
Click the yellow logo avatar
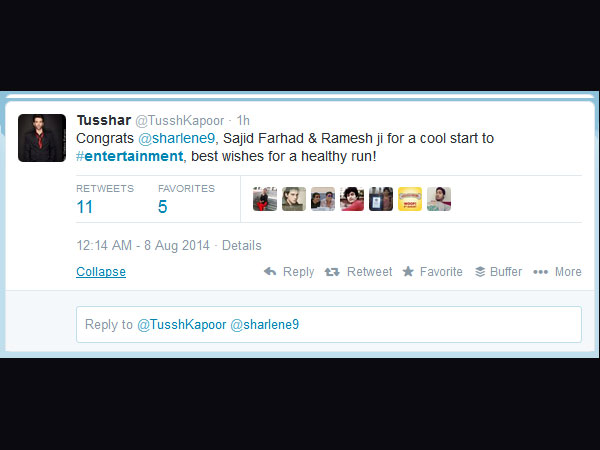[x=410, y=199]
